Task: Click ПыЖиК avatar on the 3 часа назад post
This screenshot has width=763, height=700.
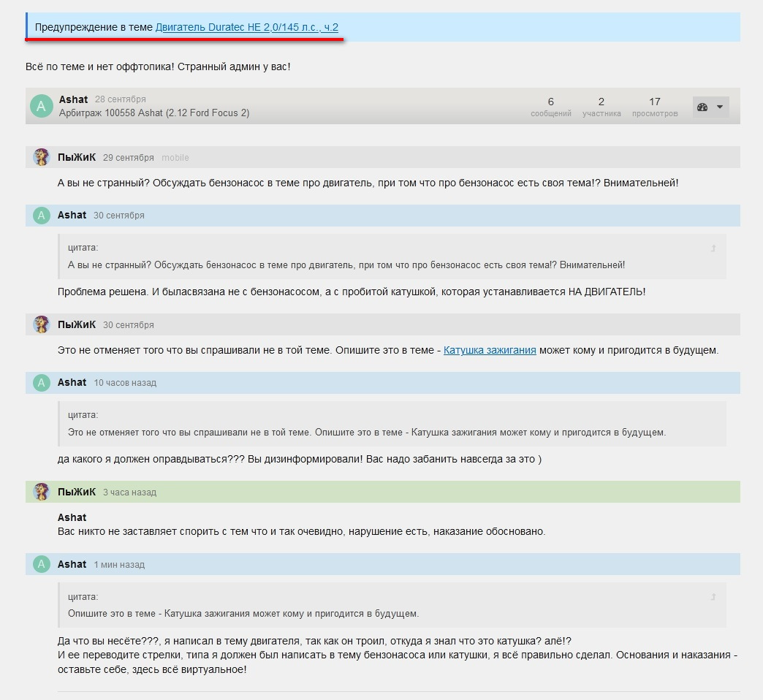Action: tap(42, 492)
